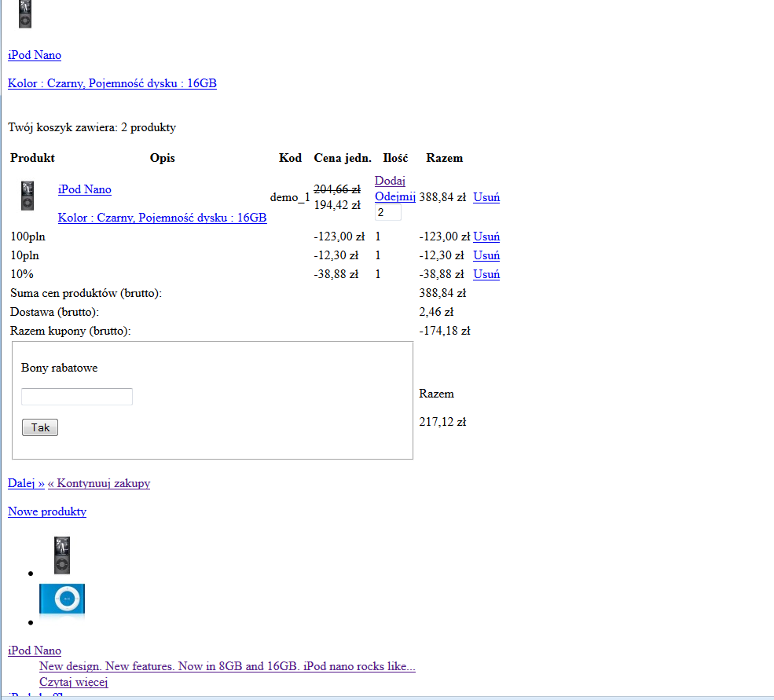This screenshot has height=700, width=774.
Task: Click the -174,18 zł vouchers total
Action: (x=444, y=331)
